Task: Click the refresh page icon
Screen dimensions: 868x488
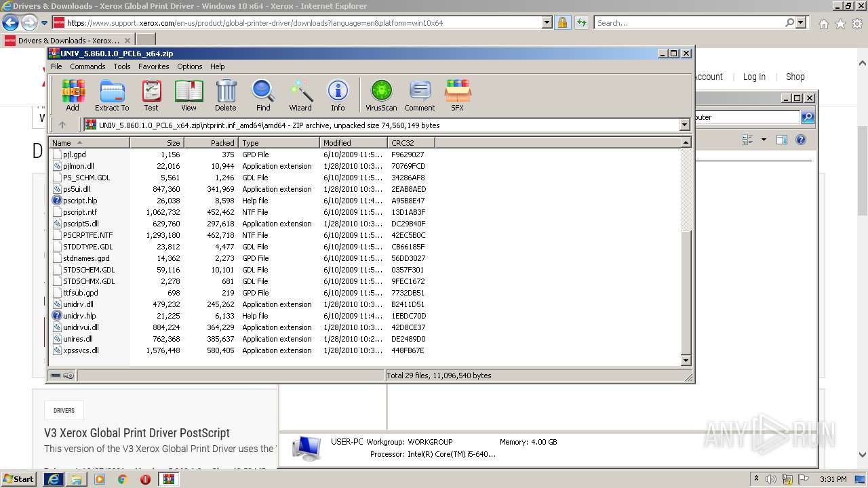Action: (x=581, y=23)
